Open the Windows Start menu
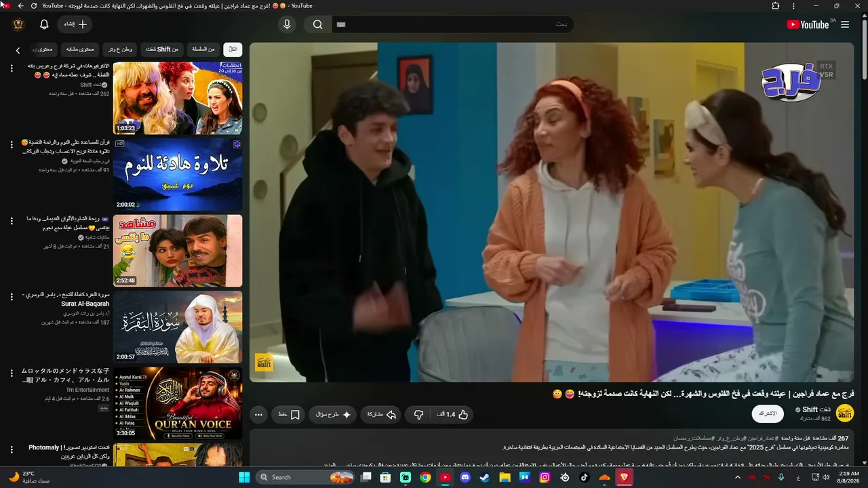 pos(244,477)
